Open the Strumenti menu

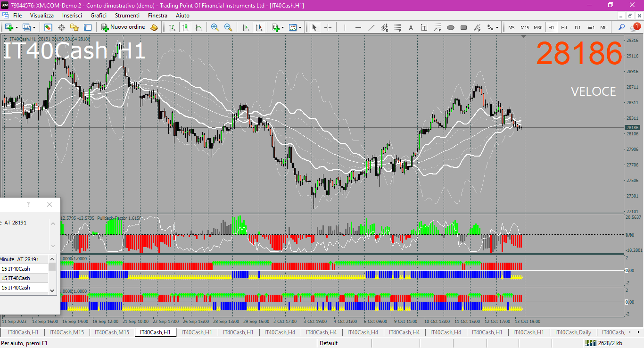(127, 16)
